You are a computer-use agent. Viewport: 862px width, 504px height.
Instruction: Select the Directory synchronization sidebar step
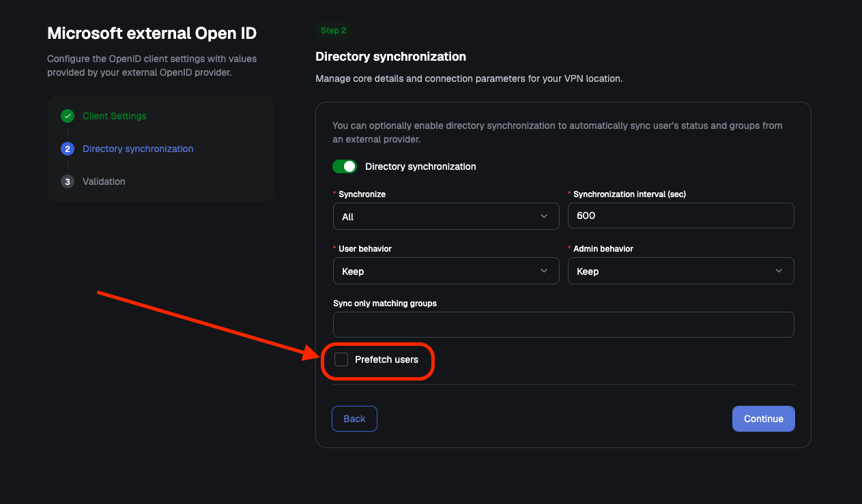tap(138, 149)
